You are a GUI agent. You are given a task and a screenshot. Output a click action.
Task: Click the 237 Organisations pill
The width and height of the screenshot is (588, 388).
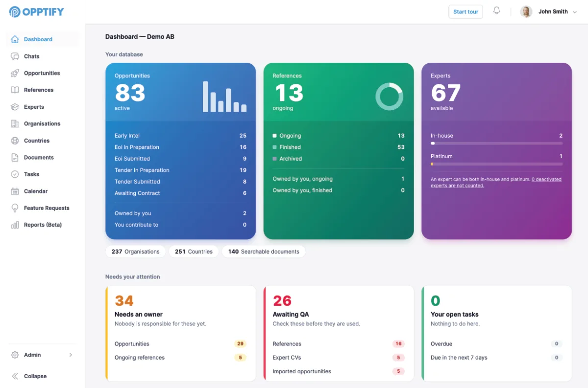135,252
